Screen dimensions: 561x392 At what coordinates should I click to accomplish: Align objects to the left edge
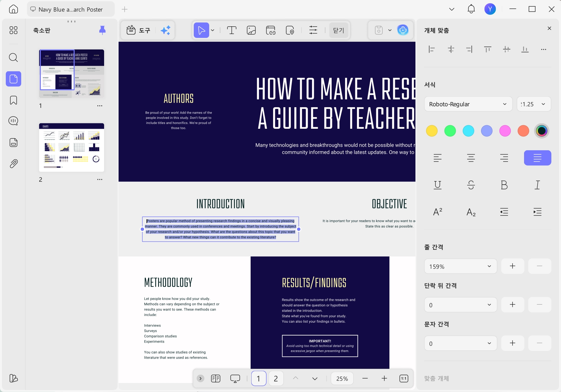pyautogui.click(x=432, y=49)
